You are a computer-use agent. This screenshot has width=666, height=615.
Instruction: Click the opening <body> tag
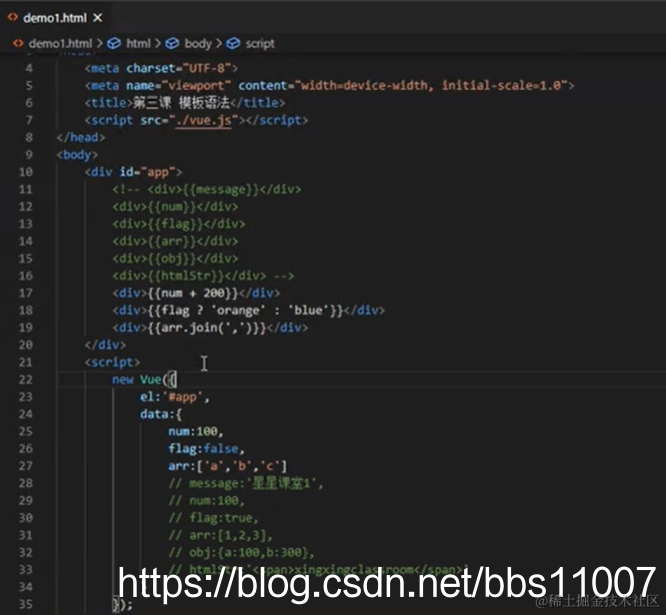[x=77, y=155]
